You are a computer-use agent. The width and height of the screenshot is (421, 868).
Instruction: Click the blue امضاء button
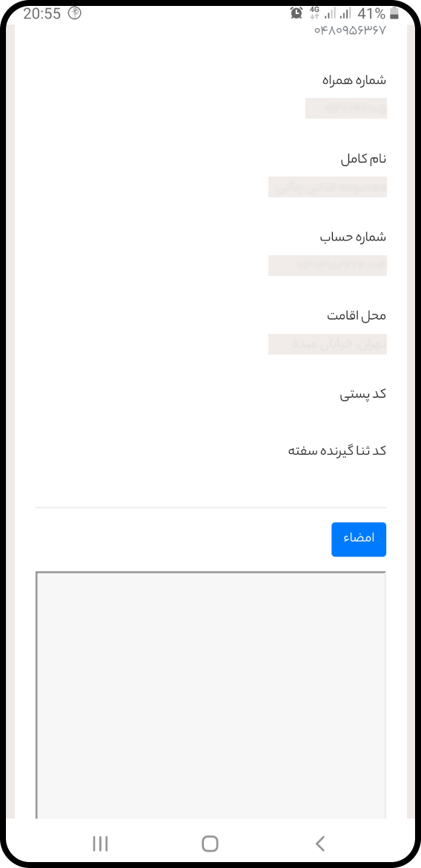(359, 539)
